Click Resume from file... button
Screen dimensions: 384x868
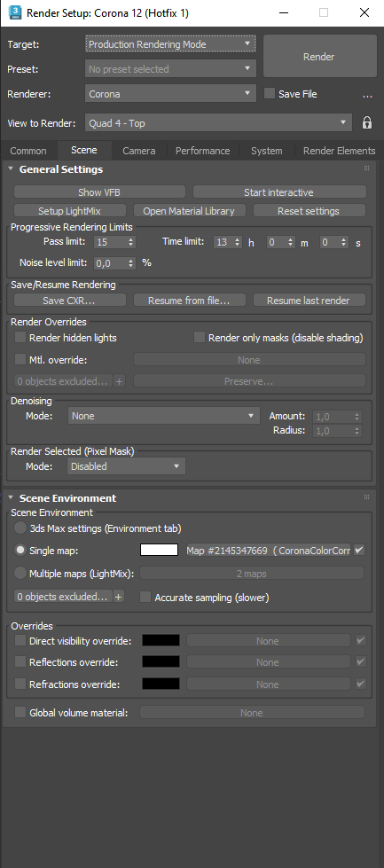189,301
